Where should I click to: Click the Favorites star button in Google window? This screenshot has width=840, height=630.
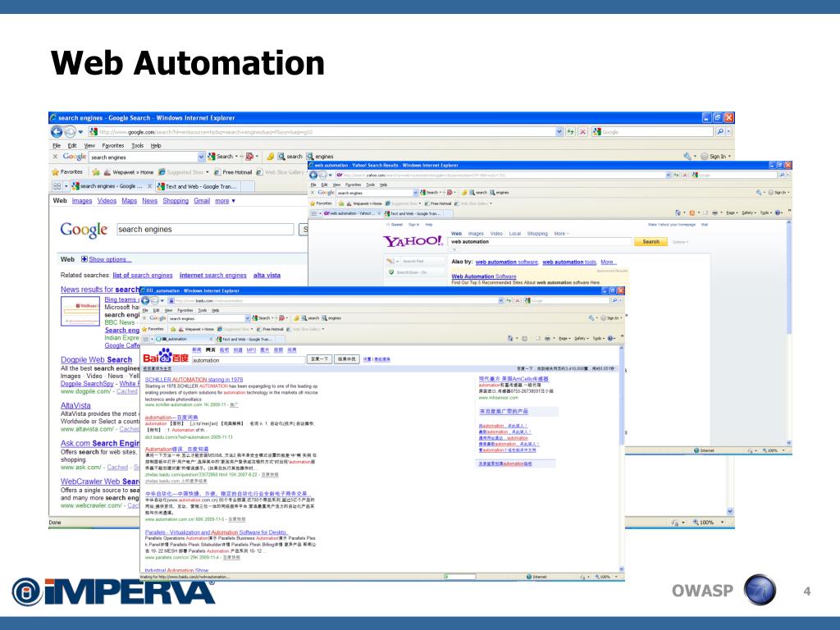[x=67, y=172]
